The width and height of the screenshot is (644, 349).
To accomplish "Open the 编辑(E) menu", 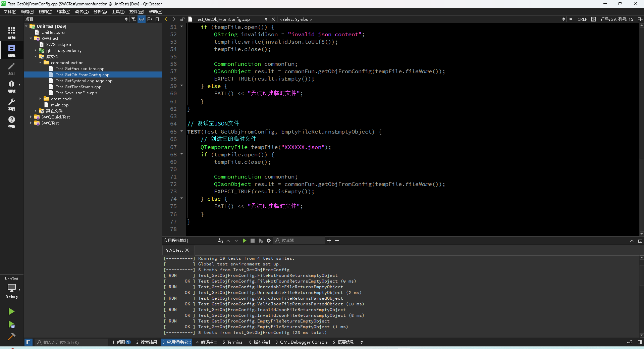I will (28, 11).
